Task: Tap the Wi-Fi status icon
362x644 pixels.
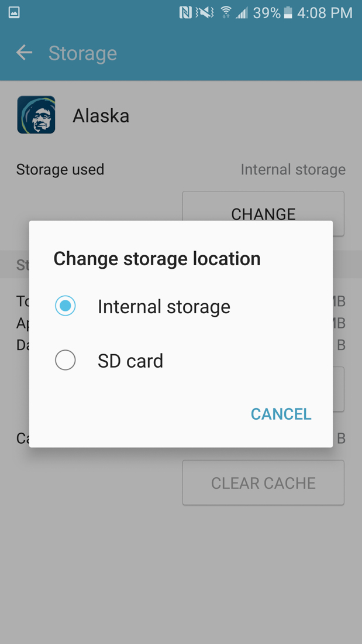Action: 226,12
